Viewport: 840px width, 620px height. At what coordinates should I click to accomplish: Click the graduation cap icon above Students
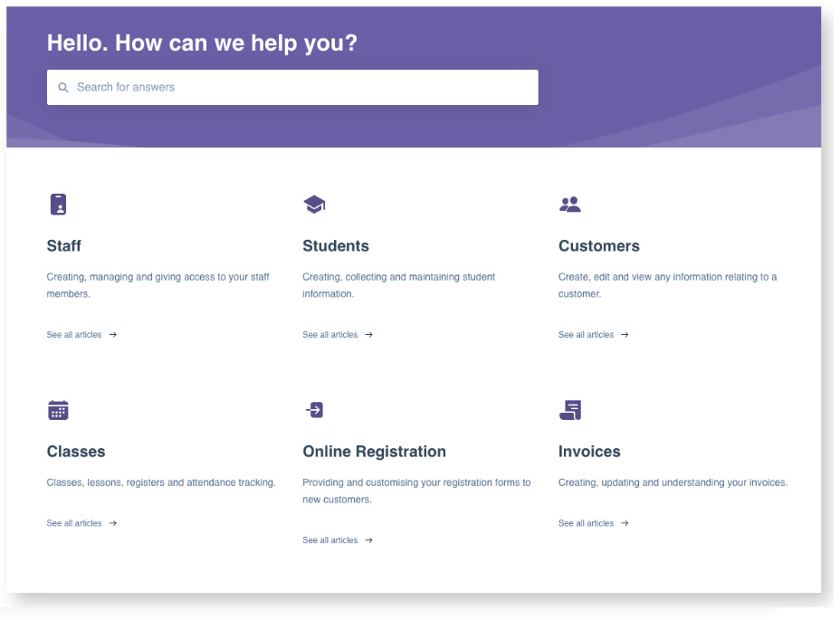[314, 204]
